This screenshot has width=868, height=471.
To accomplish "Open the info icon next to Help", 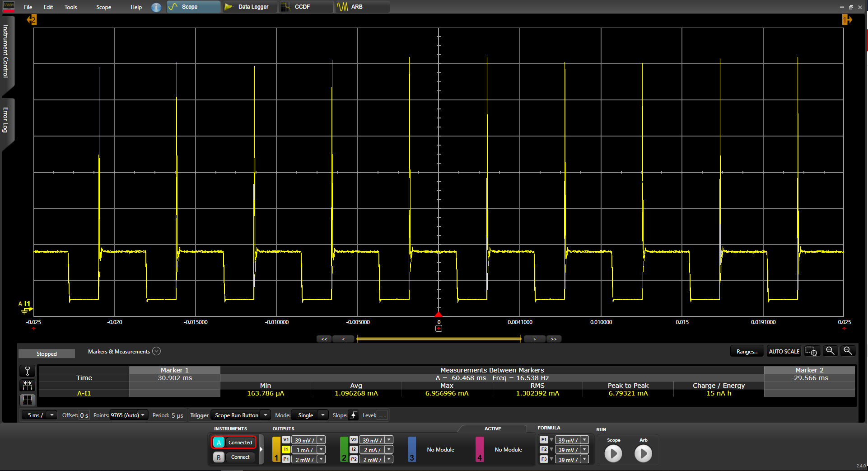I will (156, 7).
